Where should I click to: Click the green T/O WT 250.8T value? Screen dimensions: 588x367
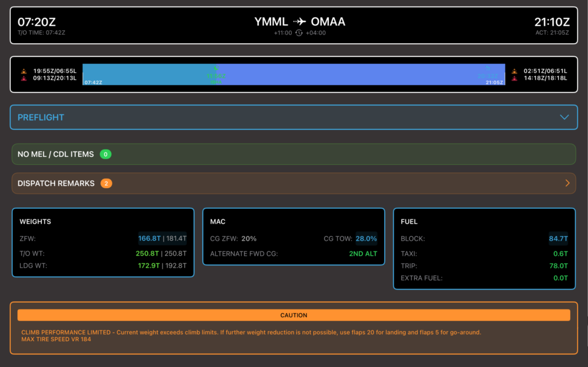(x=147, y=253)
